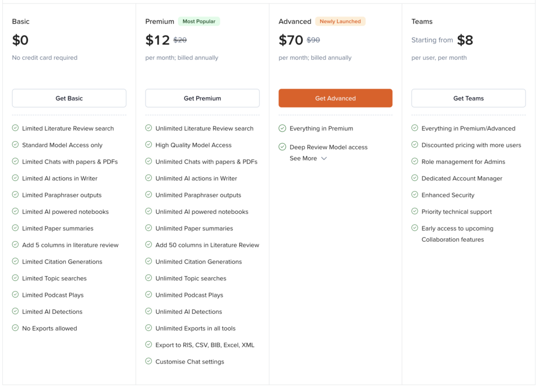Click checkmark icon beside Enhanced Security
This screenshot has width=542, height=392.
[415, 195]
